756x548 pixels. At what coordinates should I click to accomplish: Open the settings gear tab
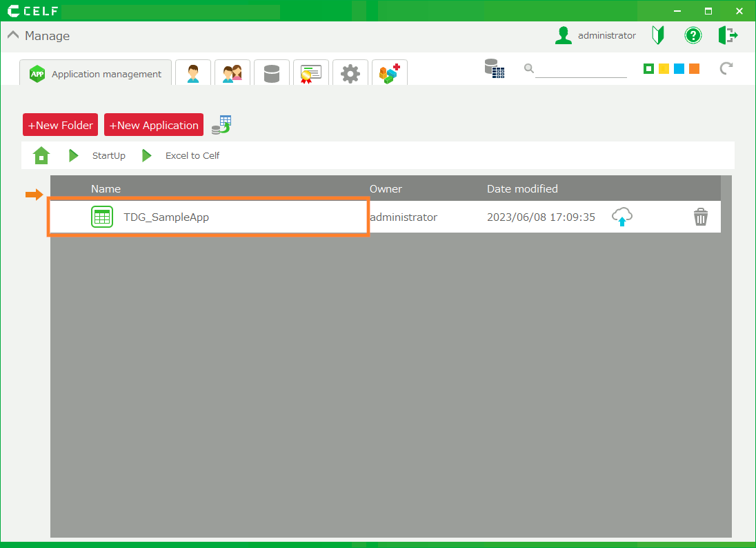350,73
